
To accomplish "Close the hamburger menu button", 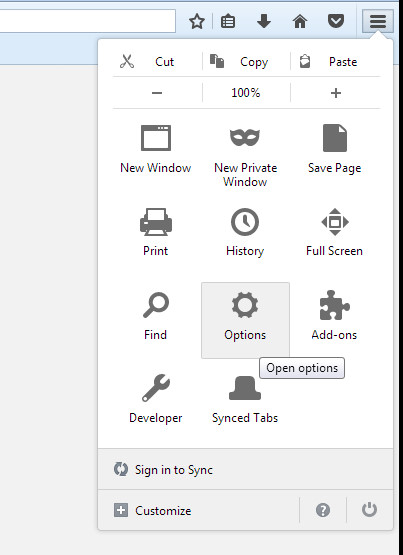I will click(x=378, y=21).
